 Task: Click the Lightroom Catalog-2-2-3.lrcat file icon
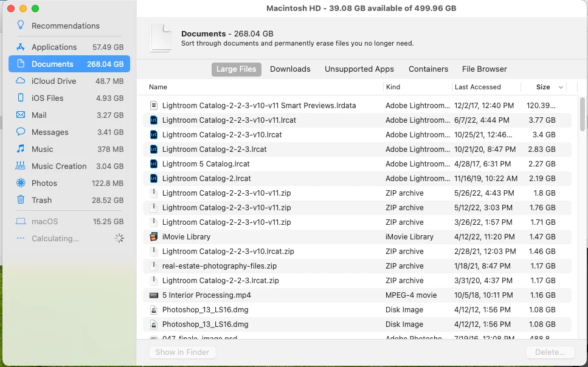153,149
